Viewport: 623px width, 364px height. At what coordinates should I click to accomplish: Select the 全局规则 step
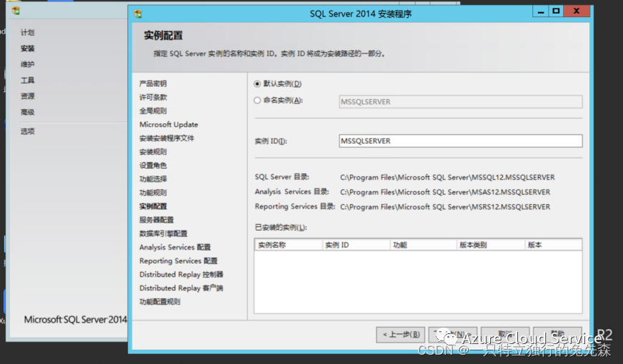coord(153,111)
